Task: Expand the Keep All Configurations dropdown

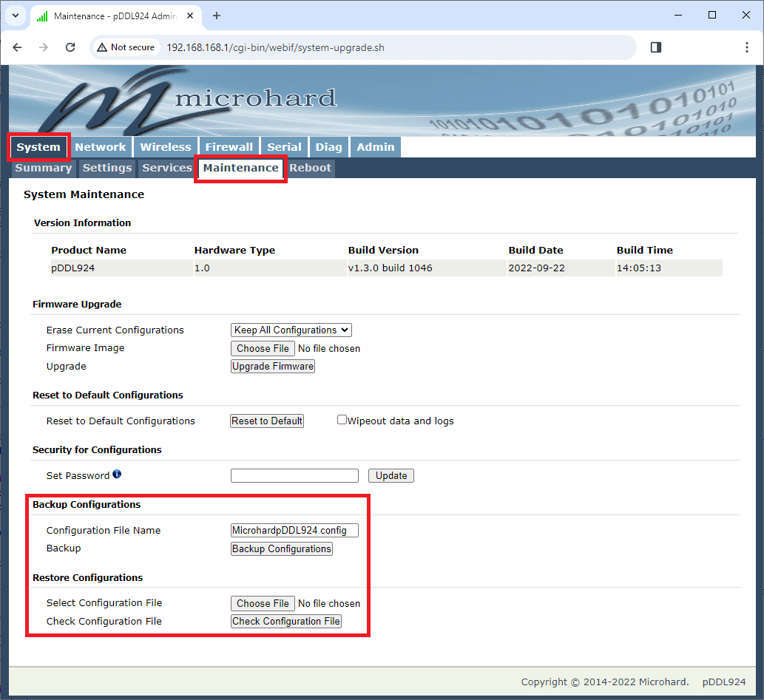Action: [291, 330]
